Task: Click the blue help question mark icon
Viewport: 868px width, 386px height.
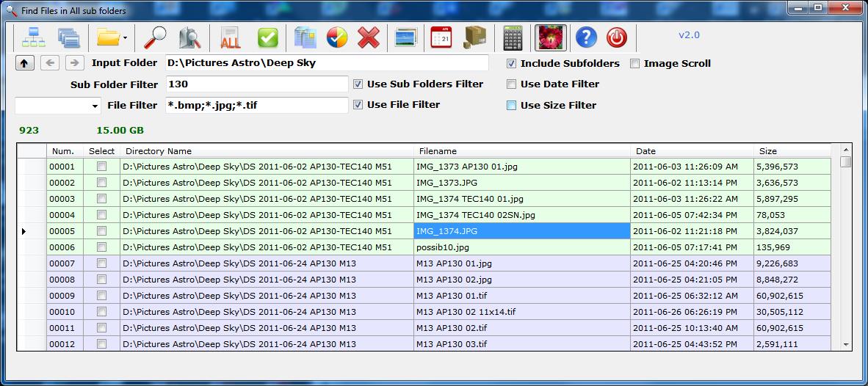Action: pos(586,37)
